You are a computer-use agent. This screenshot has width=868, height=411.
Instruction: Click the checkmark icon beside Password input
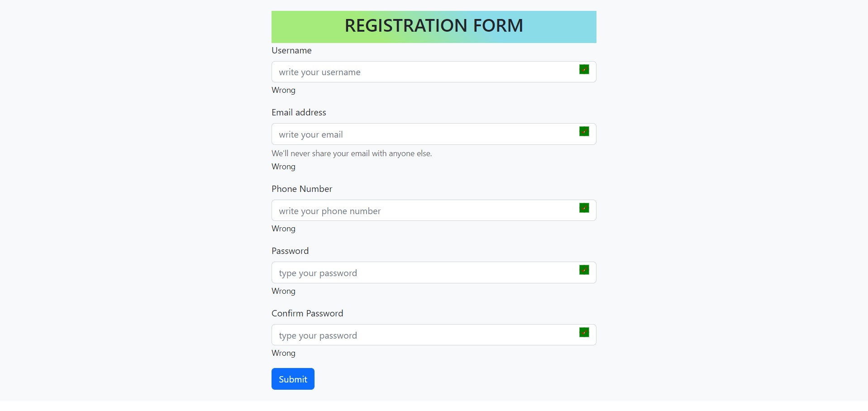(x=584, y=270)
